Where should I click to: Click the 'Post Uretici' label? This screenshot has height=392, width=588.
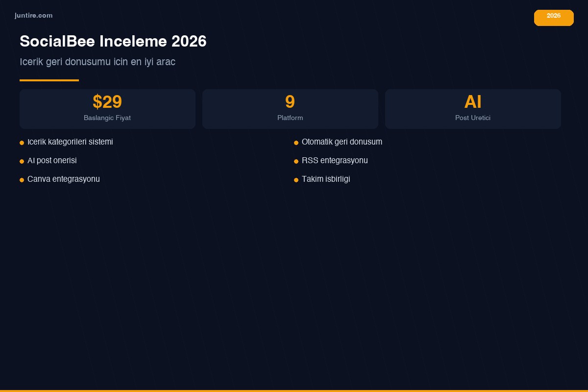(x=473, y=118)
